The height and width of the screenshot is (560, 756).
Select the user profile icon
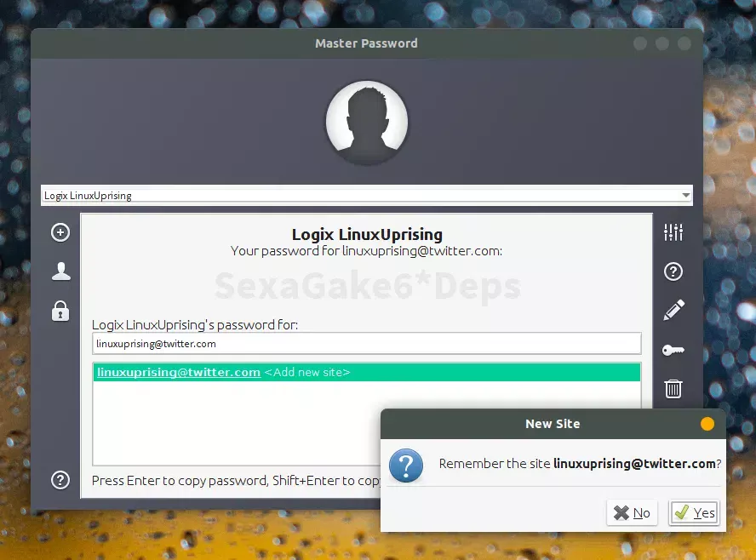pyautogui.click(x=60, y=271)
